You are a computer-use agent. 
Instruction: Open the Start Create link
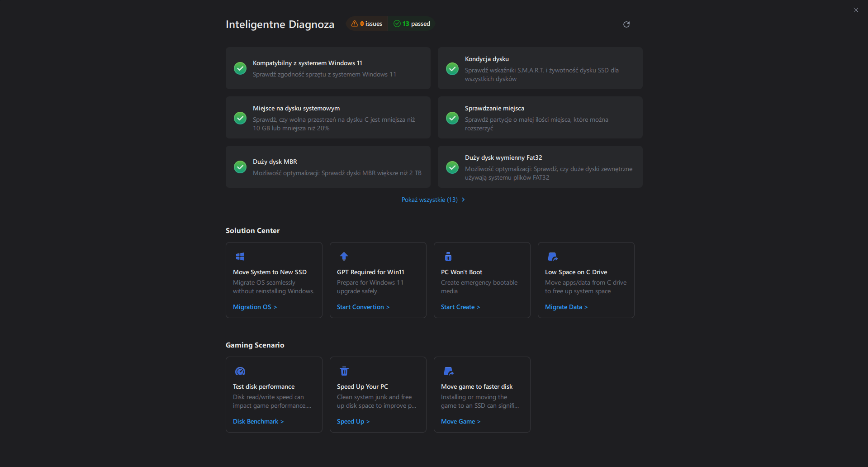pyautogui.click(x=460, y=307)
